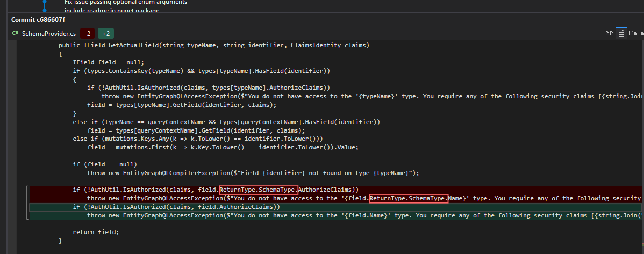The width and height of the screenshot is (644, 254).
Task: Click the EntityGraphQLCompilerException throw line
Action: click(253, 173)
